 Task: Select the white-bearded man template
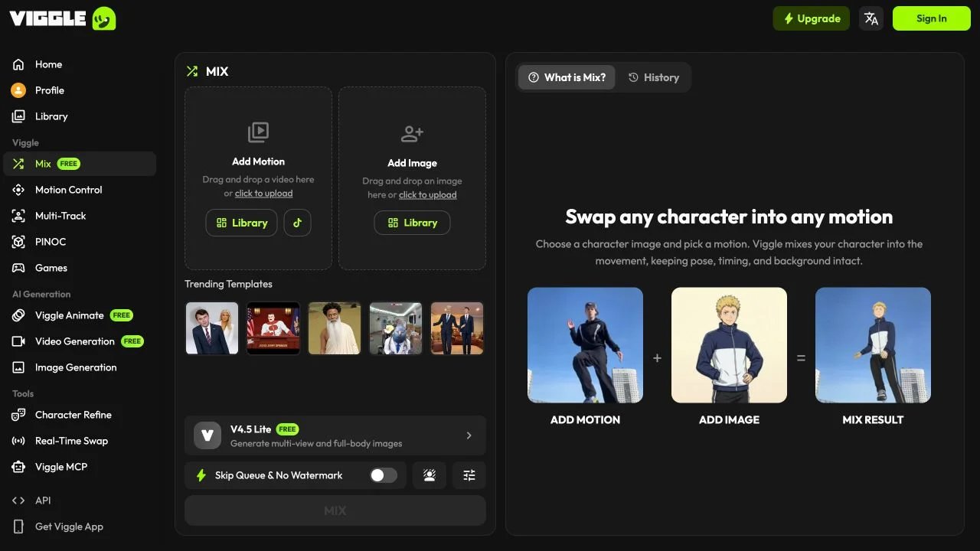click(x=335, y=328)
